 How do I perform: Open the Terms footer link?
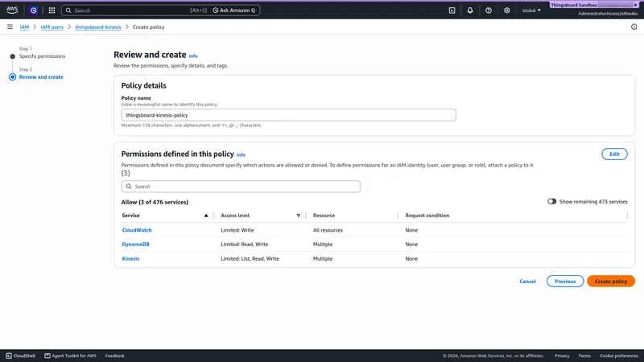(584, 356)
